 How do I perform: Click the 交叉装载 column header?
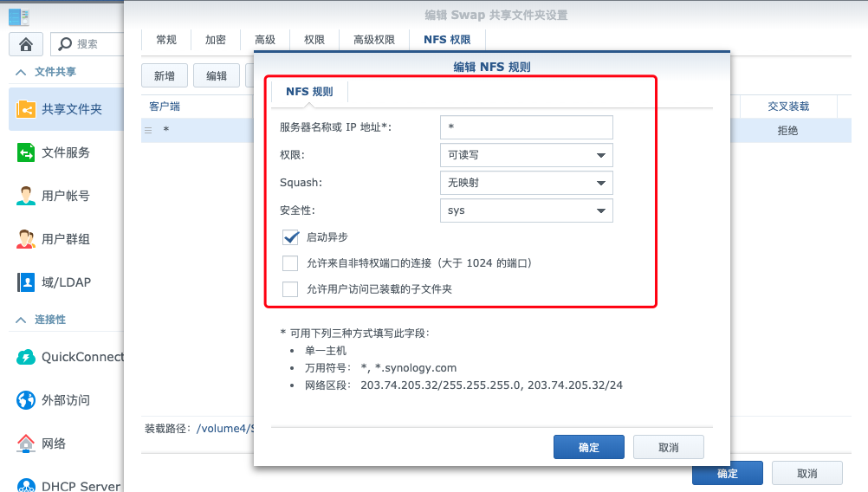pyautogui.click(x=788, y=107)
